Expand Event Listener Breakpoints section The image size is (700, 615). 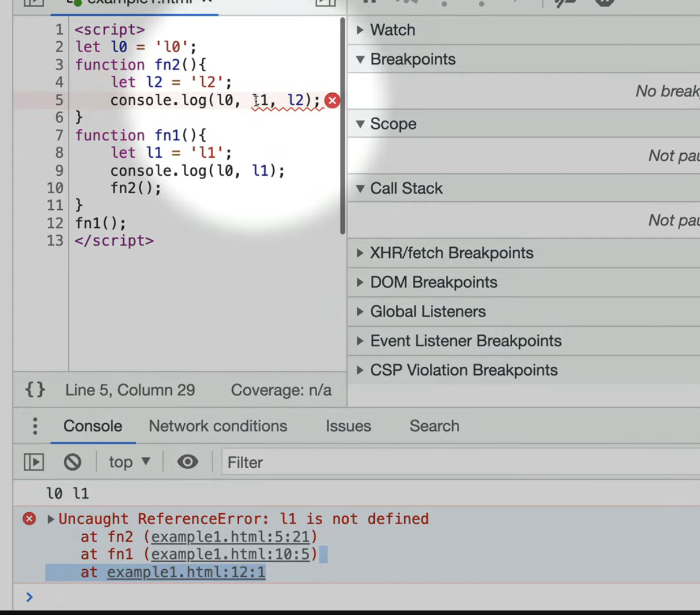[x=360, y=341]
